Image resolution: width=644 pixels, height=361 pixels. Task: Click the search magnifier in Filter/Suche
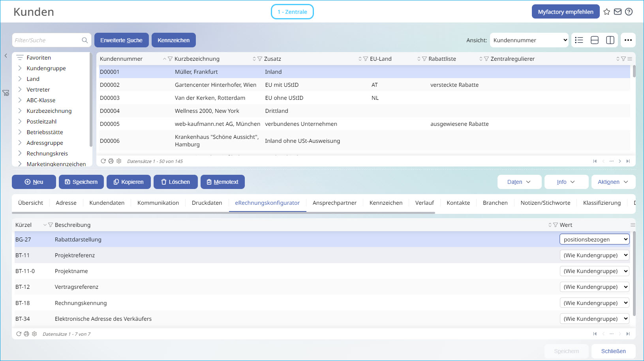click(x=84, y=40)
